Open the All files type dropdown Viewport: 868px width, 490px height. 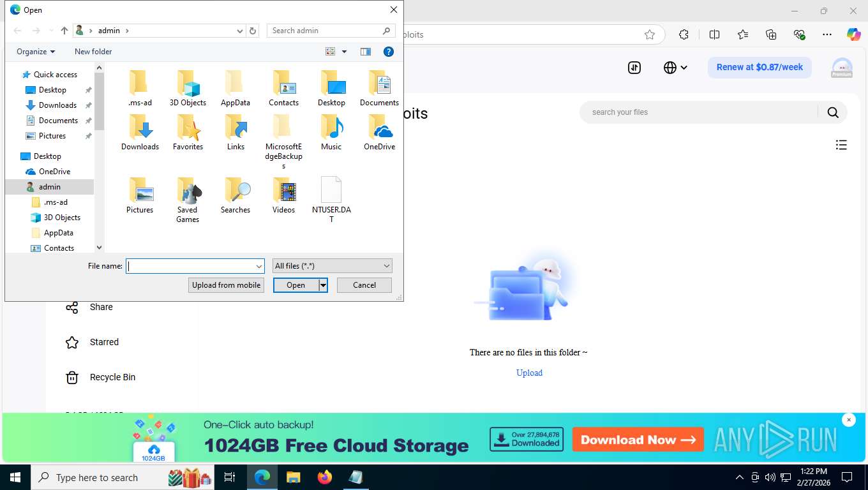(332, 266)
